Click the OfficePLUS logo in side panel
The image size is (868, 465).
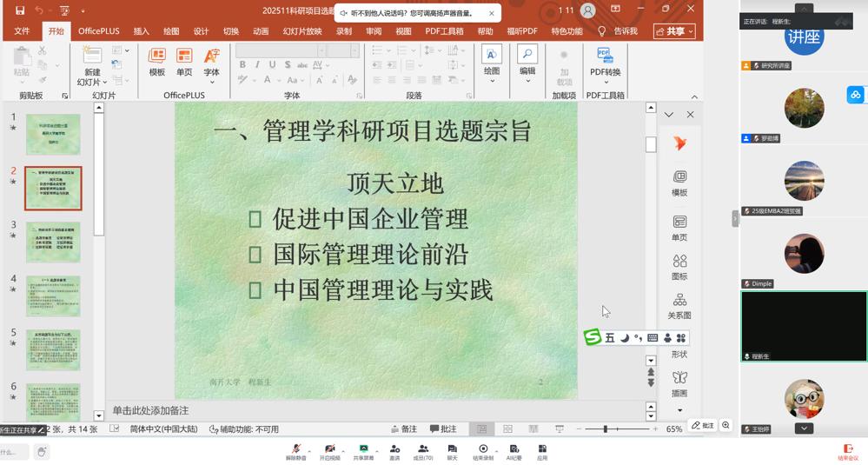(679, 143)
